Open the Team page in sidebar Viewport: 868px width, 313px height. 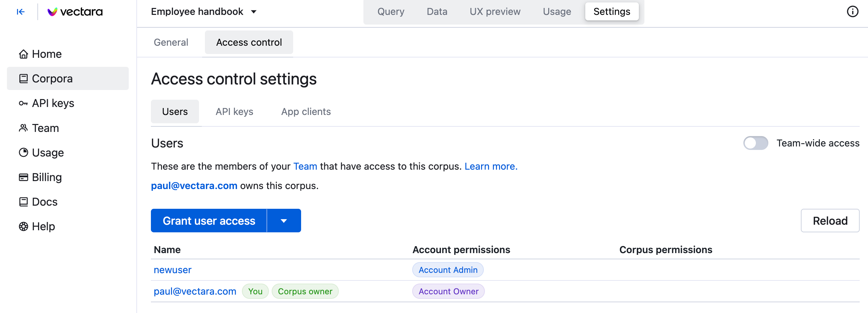click(45, 128)
